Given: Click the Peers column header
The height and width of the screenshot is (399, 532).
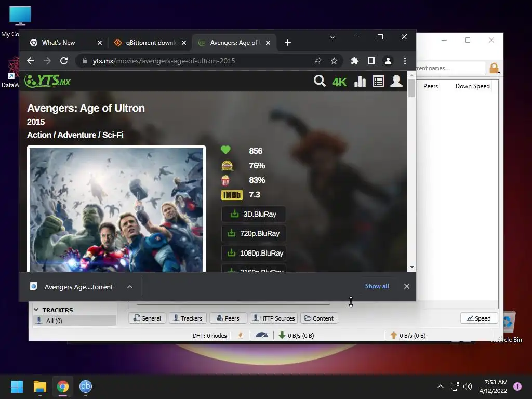Looking at the screenshot, I should [430, 86].
